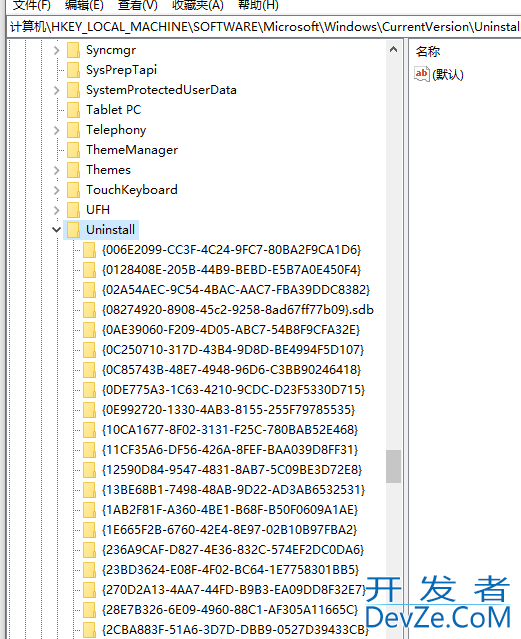Screen dimensions: 521x639
Task: Click folder icon of {0C85743B-48E7-4948-96D6-C3BB90246418}
Action: [x=89, y=370]
